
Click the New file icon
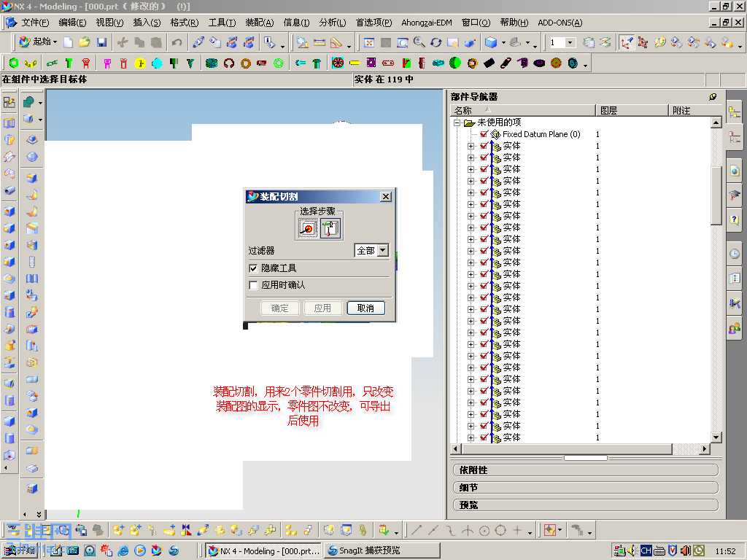tap(68, 42)
